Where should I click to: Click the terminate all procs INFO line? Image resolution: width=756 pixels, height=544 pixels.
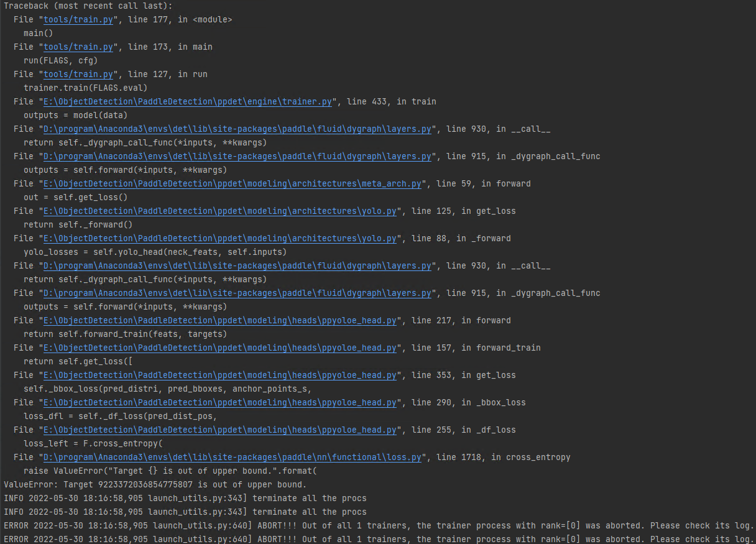pyautogui.click(x=187, y=498)
